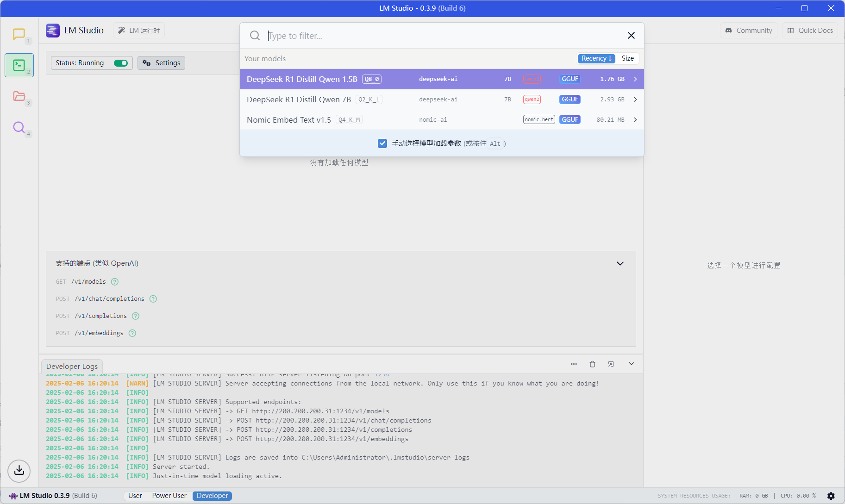Select the Developer terminal sidebar icon
The height and width of the screenshot is (504, 845).
pyautogui.click(x=19, y=65)
